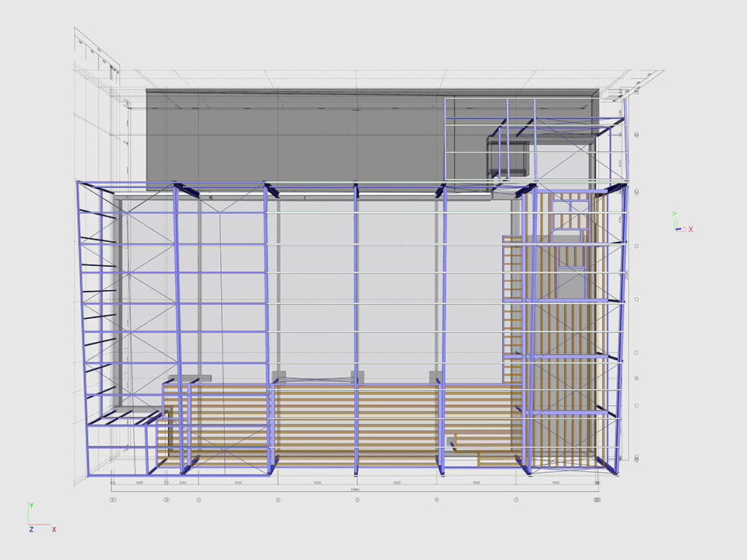Select grid bubble 4 on bottom axis
This screenshot has height=560, width=747.
[278, 500]
